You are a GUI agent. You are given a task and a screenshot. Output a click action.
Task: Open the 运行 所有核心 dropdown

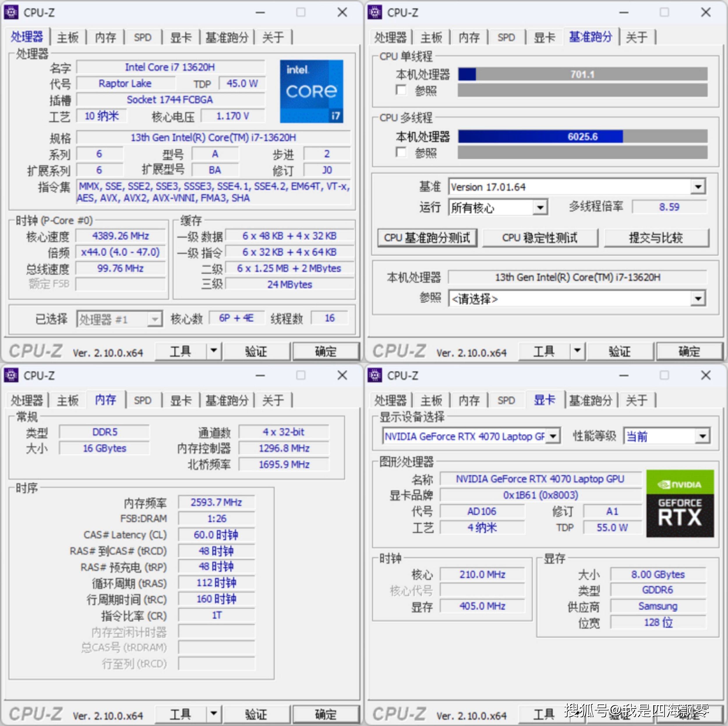[540, 207]
